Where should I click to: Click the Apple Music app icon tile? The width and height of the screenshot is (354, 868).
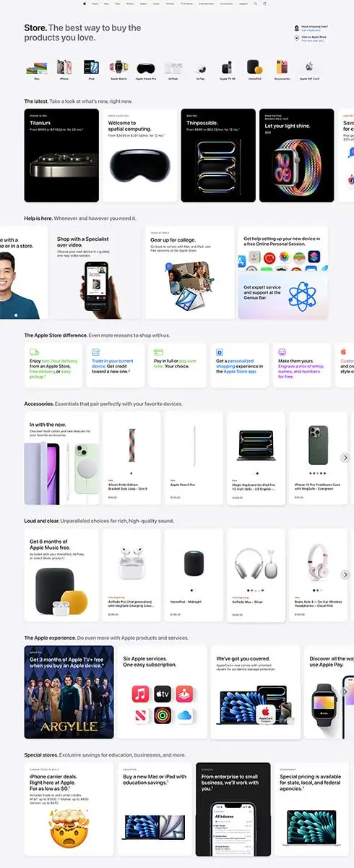point(141,695)
